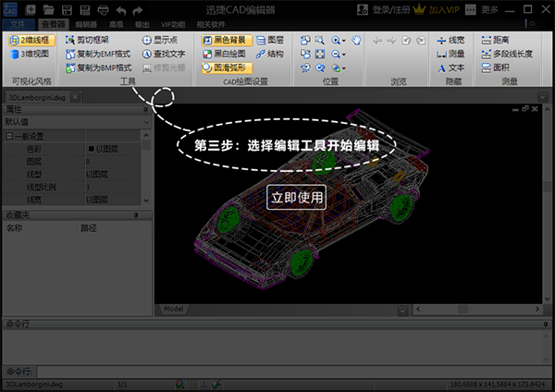Switch to the VIP功能 ribbon tab
The height and width of the screenshot is (392, 555).
click(x=173, y=24)
